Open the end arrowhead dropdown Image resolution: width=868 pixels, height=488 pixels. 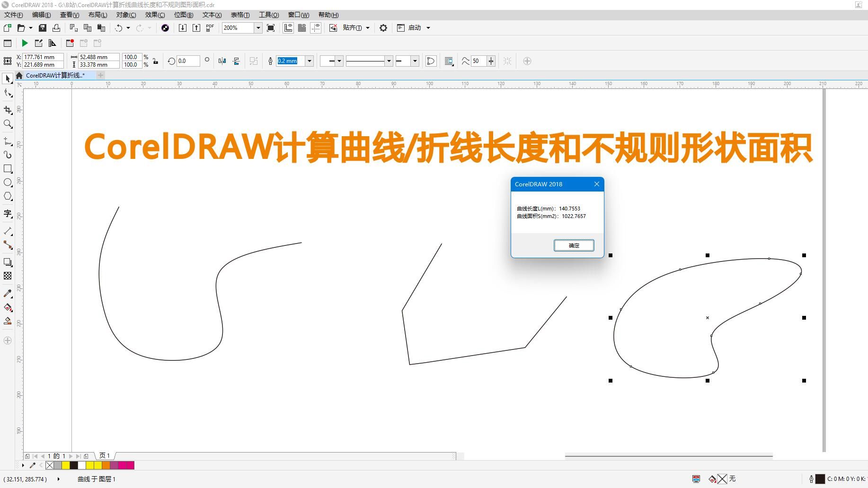[x=415, y=61]
